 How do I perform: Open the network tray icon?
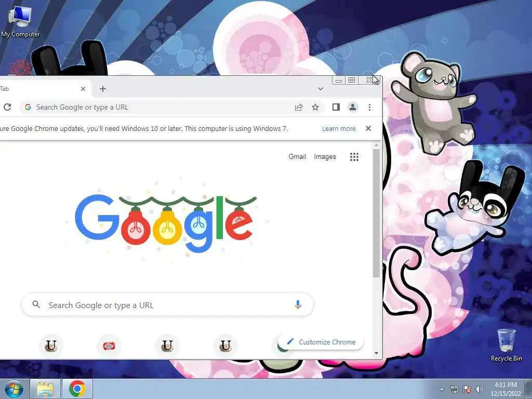[x=454, y=389]
